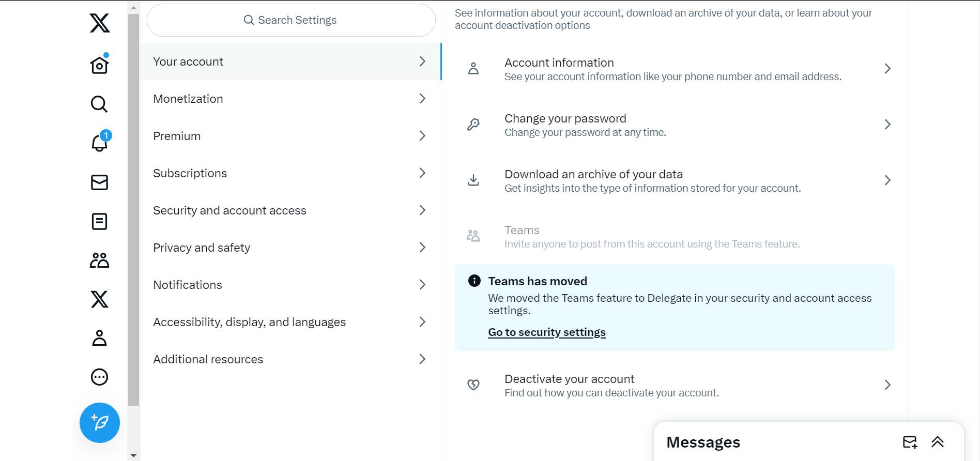The height and width of the screenshot is (461, 980).
Task: Open Privacy and safety settings
Action: [x=289, y=247]
